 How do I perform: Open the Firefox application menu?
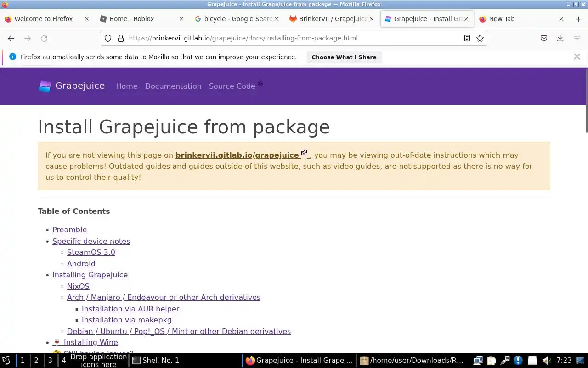tap(577, 38)
